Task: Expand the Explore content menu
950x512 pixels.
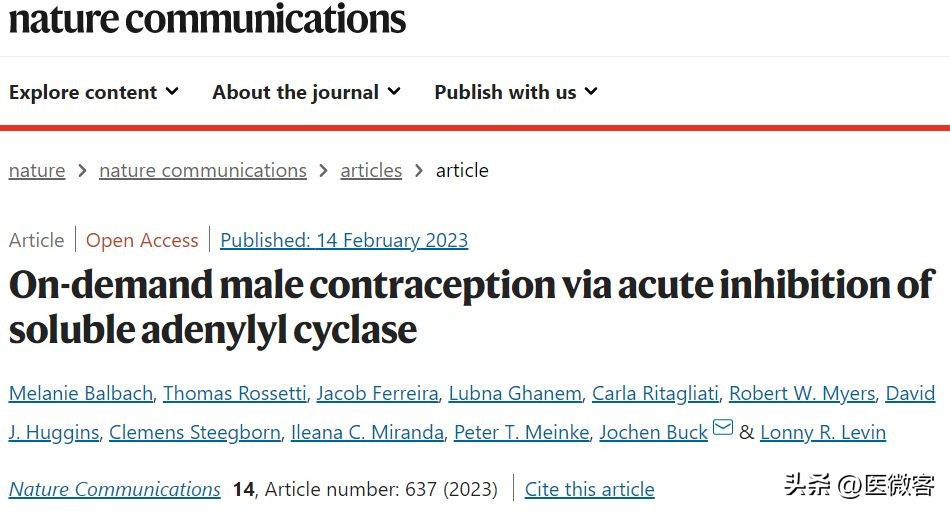Action: point(94,92)
